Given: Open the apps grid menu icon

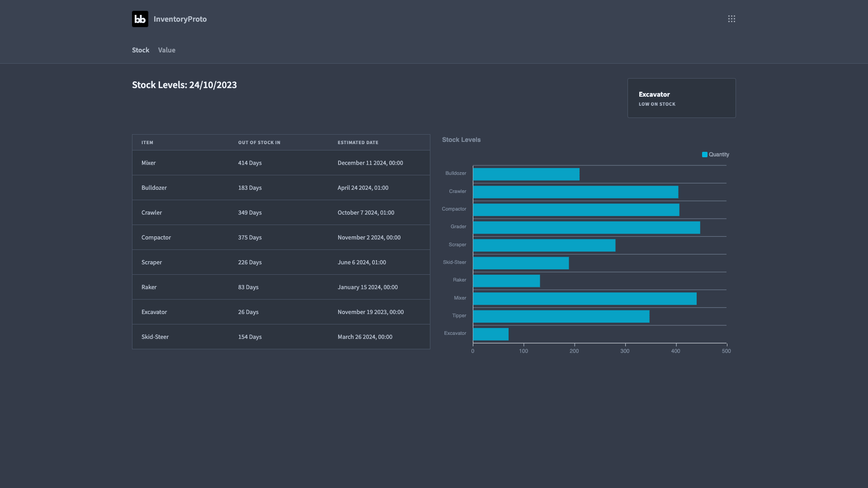Looking at the screenshot, I should [731, 19].
